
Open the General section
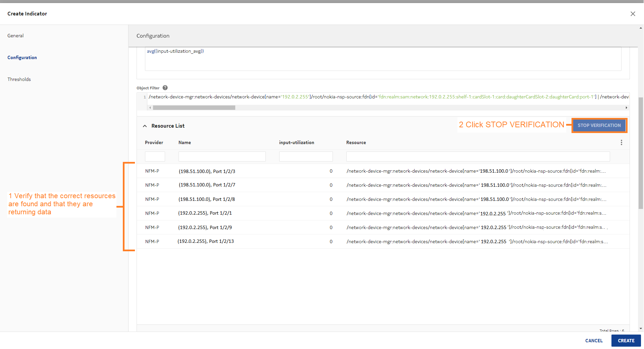click(x=15, y=36)
